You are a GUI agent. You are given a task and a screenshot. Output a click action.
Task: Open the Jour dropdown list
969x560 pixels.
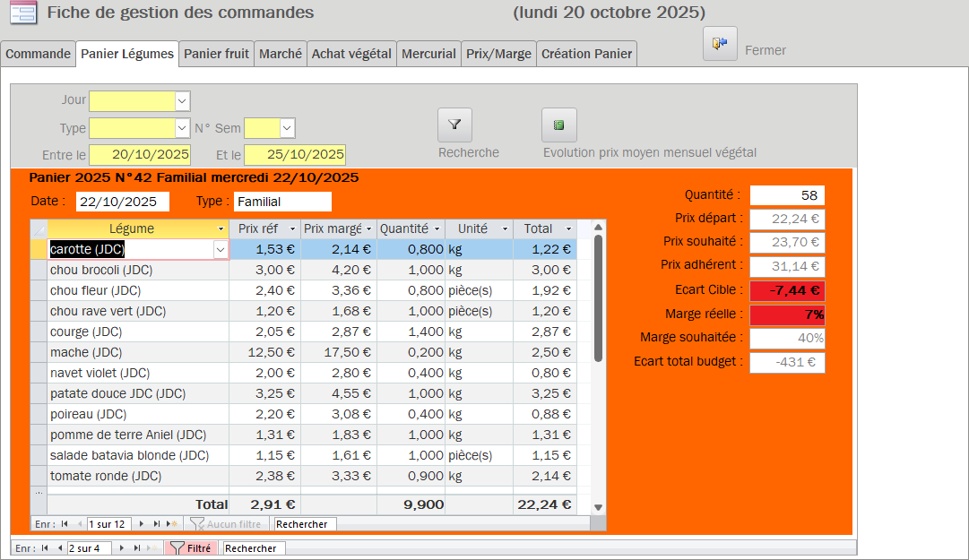[182, 100]
